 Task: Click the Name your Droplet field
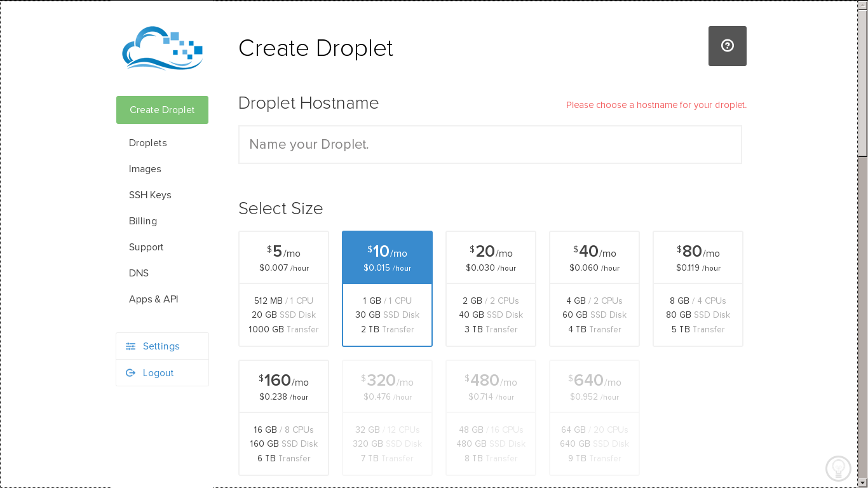[x=490, y=144]
